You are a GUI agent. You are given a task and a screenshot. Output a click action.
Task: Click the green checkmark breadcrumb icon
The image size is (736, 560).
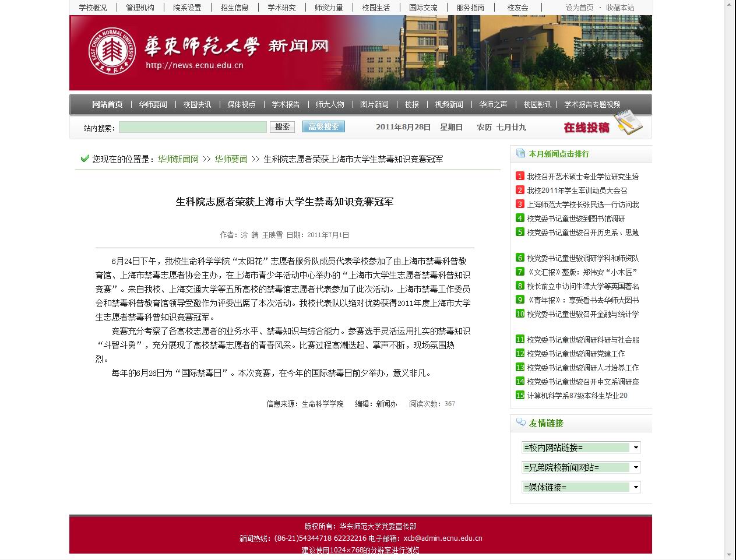(85, 159)
